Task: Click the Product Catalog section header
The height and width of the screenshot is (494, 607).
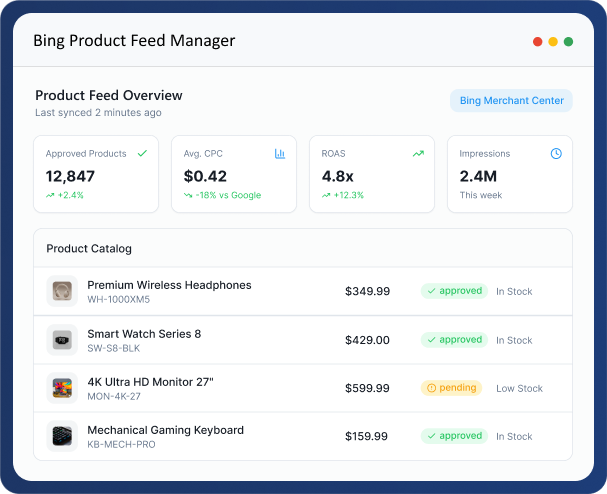Action: point(89,248)
